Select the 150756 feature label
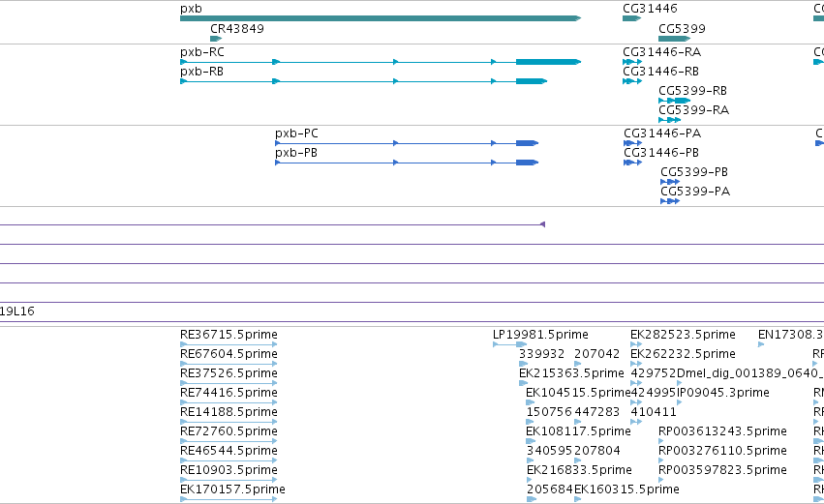This screenshot has width=824, height=504. [549, 412]
